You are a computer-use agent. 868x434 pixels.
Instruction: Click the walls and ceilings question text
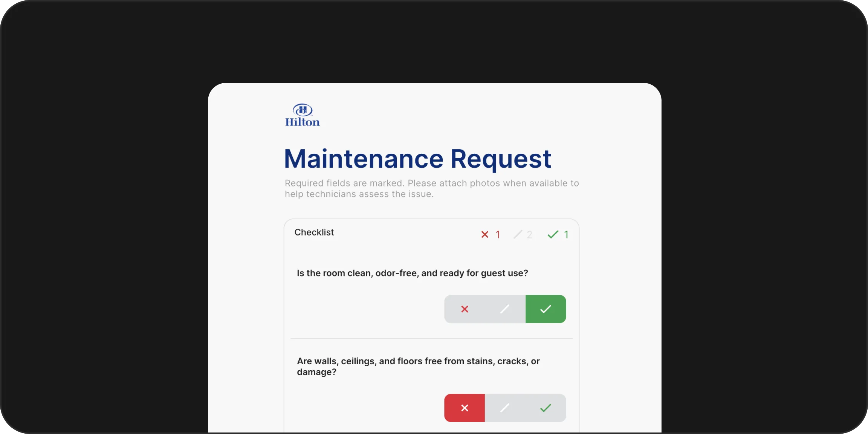(x=418, y=366)
